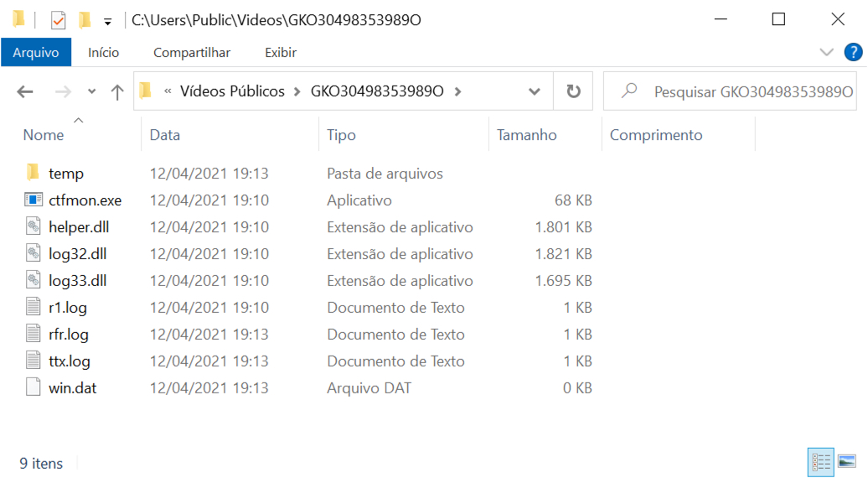The image size is (868, 478).
Task: Click the search magnifier icon
Action: (629, 91)
